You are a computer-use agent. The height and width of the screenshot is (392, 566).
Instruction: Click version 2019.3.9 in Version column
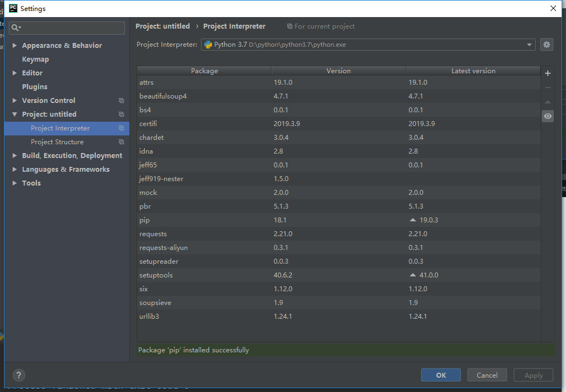[x=287, y=123]
